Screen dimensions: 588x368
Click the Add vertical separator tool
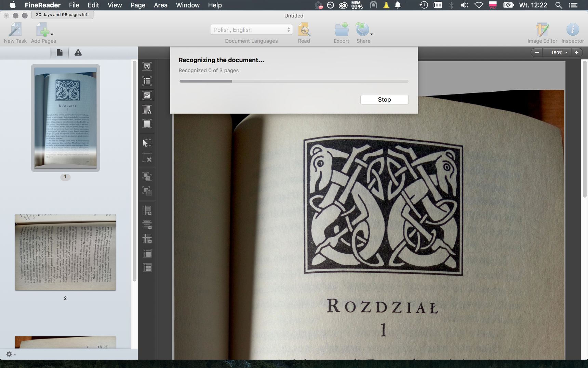click(x=147, y=210)
